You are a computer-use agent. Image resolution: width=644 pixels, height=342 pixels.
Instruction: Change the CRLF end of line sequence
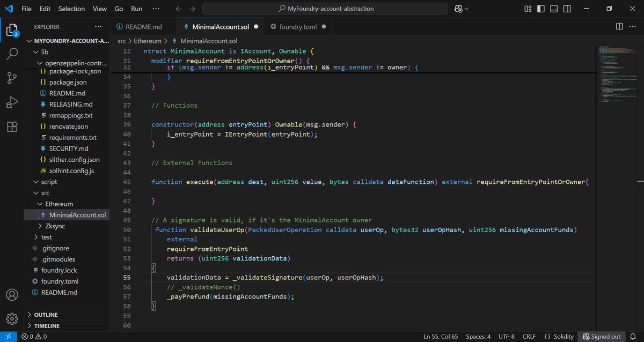pos(529,337)
